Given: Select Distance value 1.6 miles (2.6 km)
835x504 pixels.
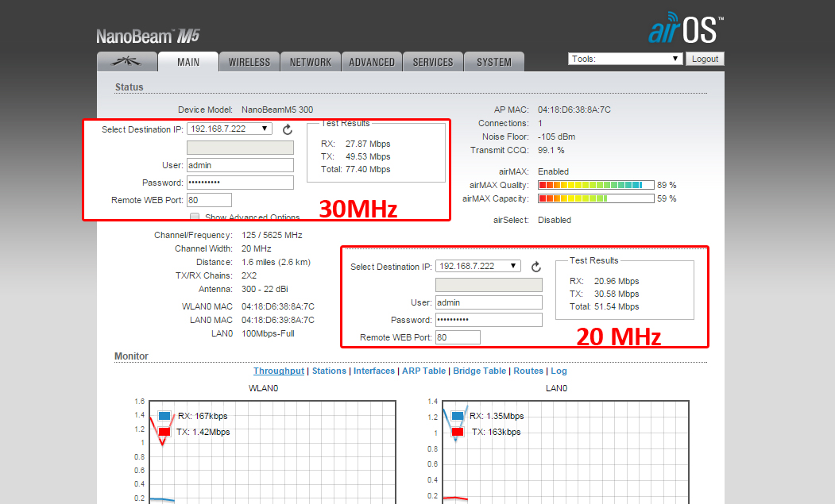Looking at the screenshot, I should point(276,263).
